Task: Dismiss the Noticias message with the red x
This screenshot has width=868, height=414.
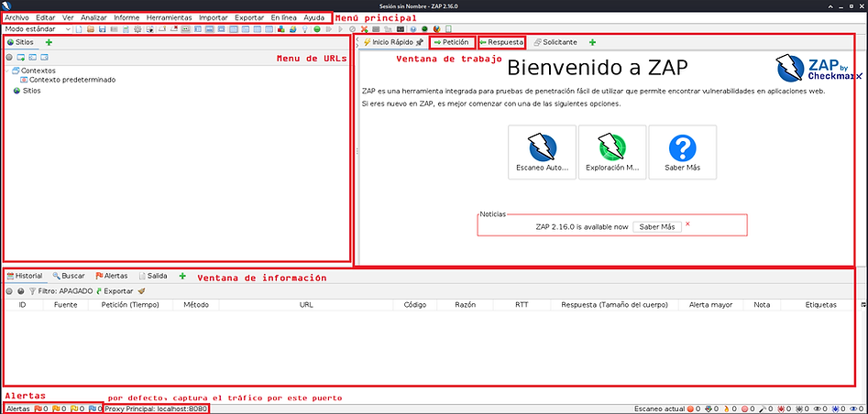Action: click(688, 223)
